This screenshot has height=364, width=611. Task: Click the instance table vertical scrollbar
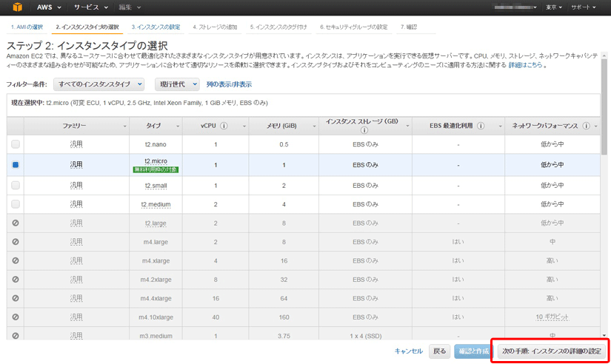[607, 222]
